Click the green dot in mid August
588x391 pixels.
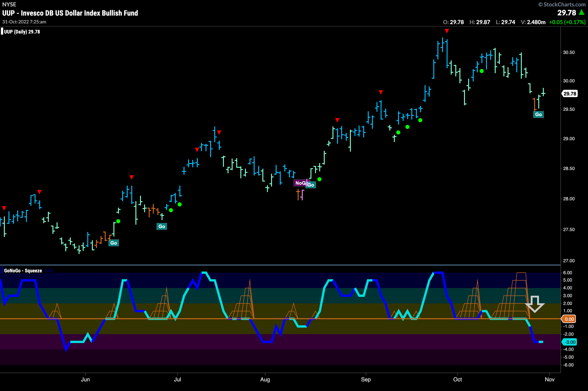point(319,179)
